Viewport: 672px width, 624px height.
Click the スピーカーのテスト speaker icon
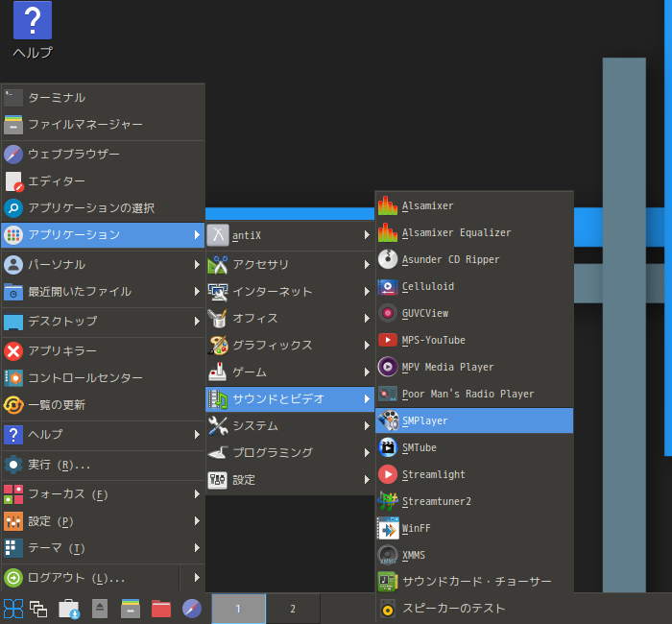pyautogui.click(x=388, y=609)
